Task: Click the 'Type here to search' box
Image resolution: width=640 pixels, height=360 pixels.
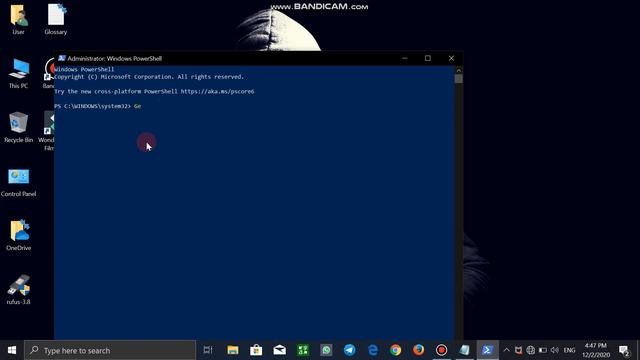Action: (x=110, y=350)
